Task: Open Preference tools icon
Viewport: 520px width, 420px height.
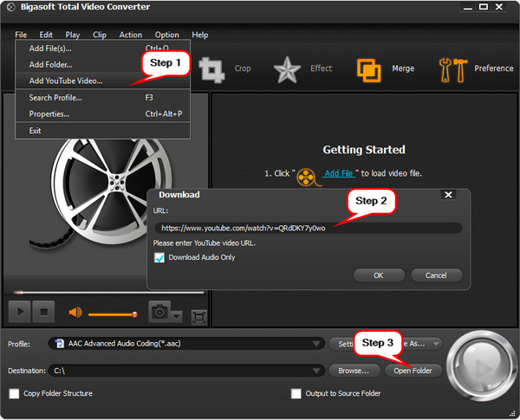Action: click(x=453, y=69)
